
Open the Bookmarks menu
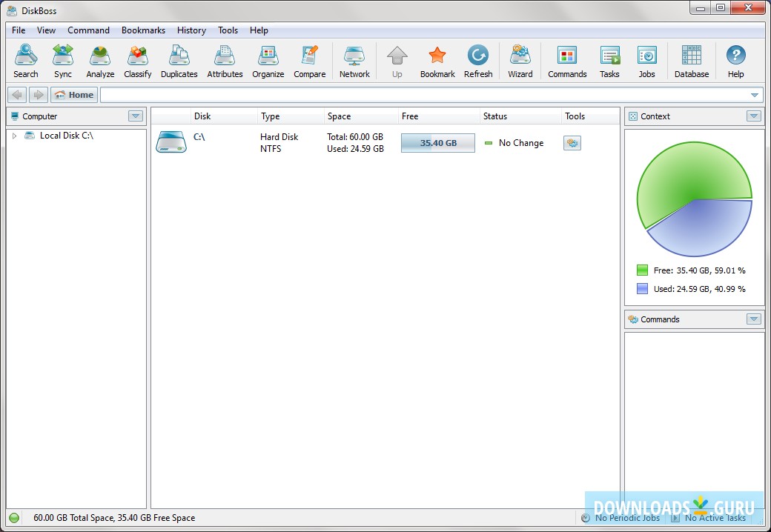tap(143, 30)
